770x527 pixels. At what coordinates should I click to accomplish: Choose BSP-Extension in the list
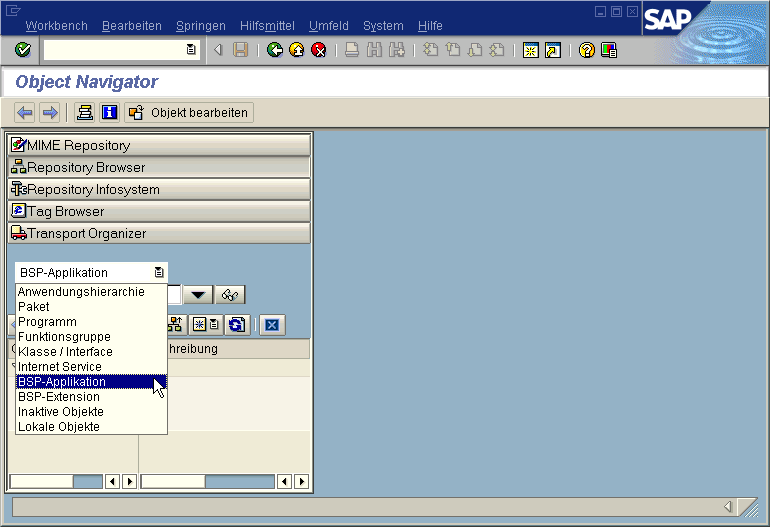click(x=91, y=397)
